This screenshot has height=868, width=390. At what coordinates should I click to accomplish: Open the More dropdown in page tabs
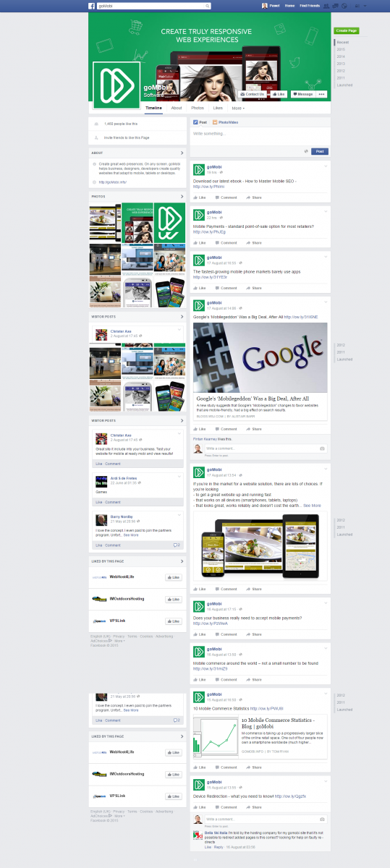(x=238, y=108)
